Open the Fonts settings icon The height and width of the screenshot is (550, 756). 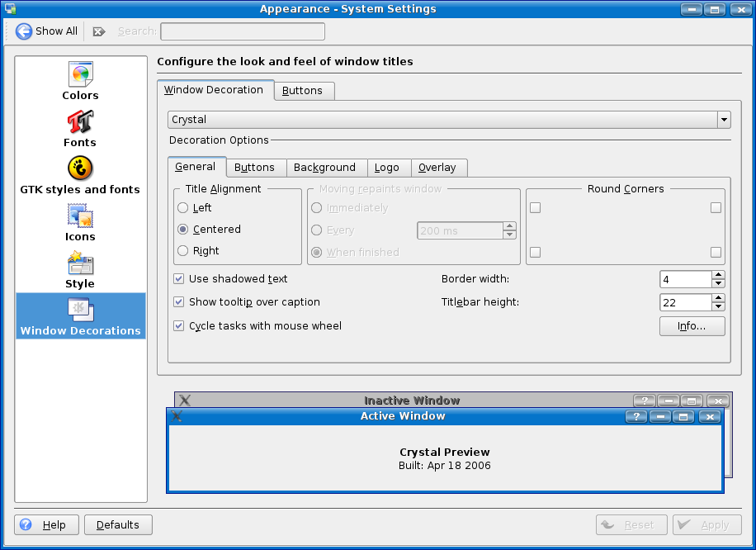coord(80,122)
